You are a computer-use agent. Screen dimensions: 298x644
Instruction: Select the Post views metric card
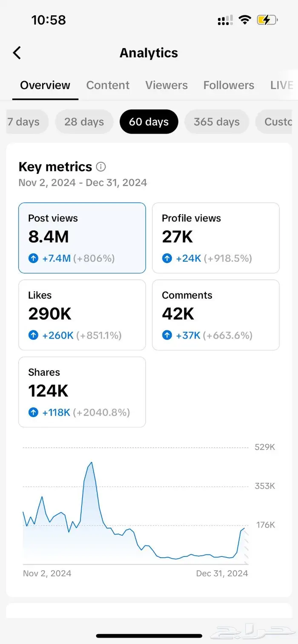coord(82,238)
